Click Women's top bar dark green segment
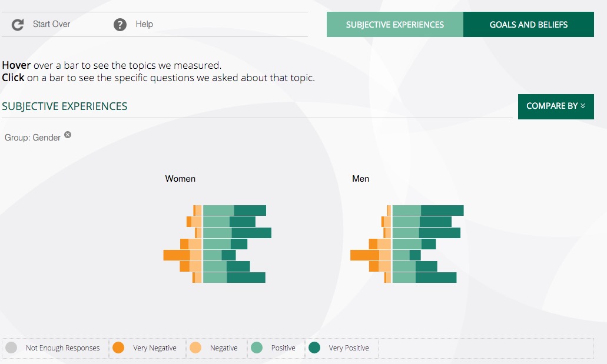Viewport: 607px width, 364px height. click(x=250, y=211)
